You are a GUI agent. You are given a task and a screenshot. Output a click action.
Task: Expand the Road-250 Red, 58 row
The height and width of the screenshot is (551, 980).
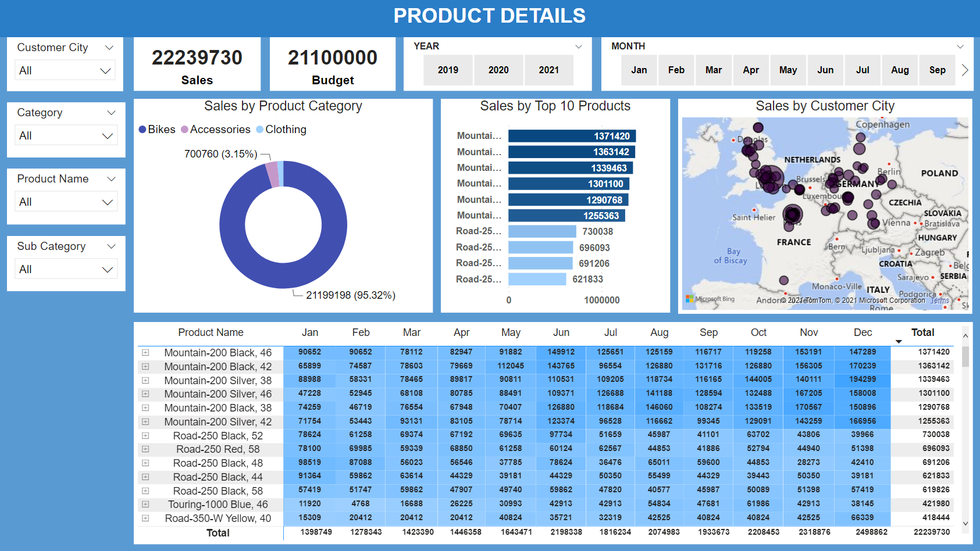(145, 449)
